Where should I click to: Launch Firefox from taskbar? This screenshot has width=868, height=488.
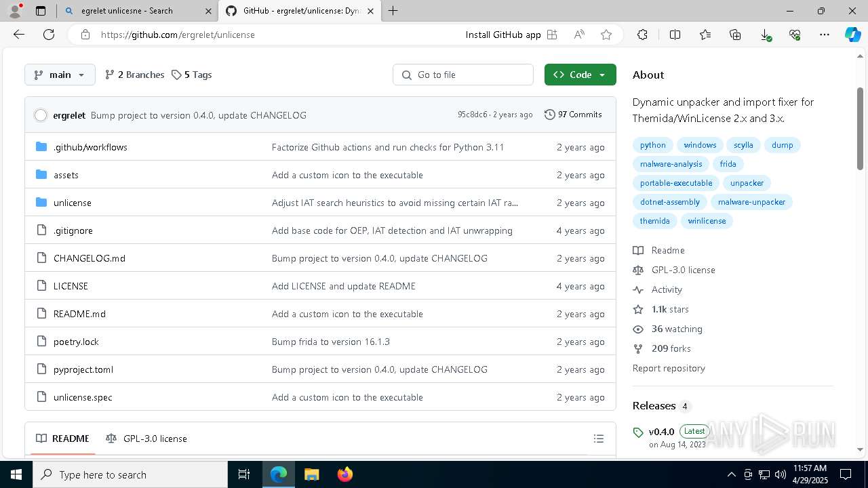(345, 474)
